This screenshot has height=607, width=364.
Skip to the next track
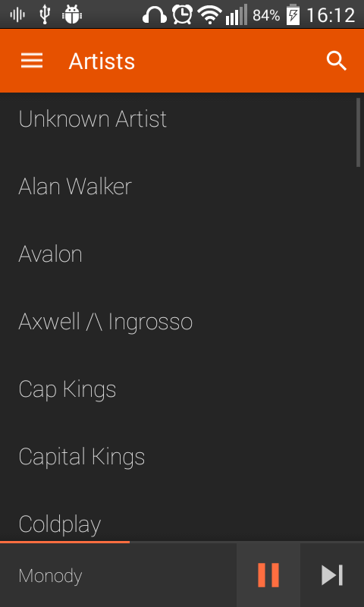(332, 575)
